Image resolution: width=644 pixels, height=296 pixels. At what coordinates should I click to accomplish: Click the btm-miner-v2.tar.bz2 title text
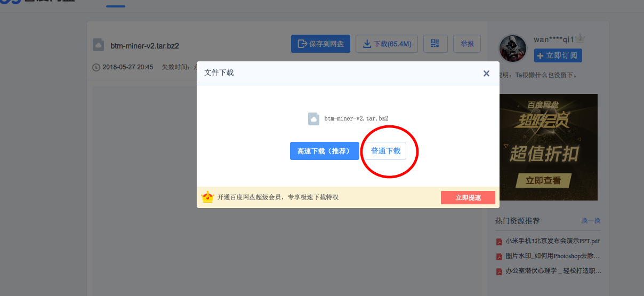click(144, 46)
